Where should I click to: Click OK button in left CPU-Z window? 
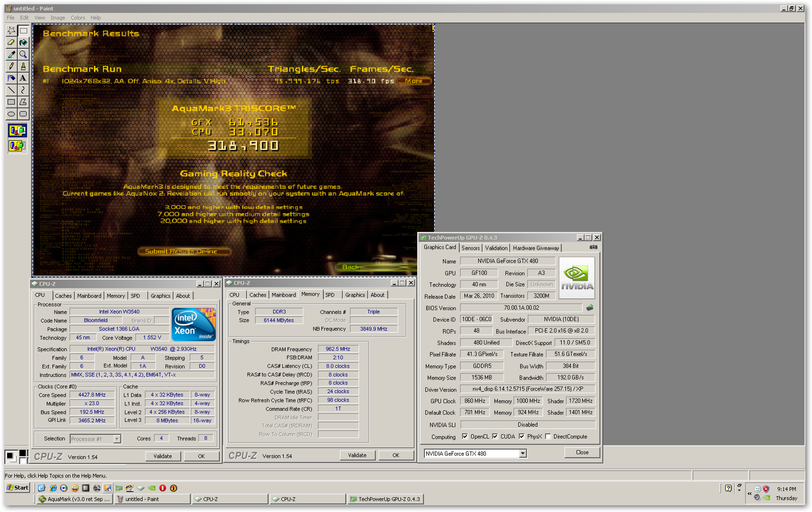[201, 456]
